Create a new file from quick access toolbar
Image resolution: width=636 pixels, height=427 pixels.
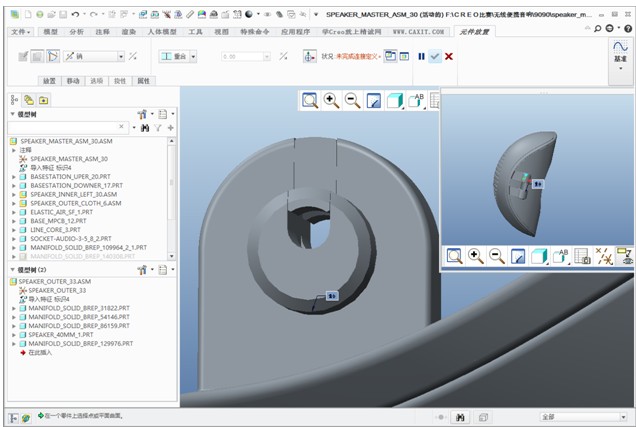tap(28, 15)
